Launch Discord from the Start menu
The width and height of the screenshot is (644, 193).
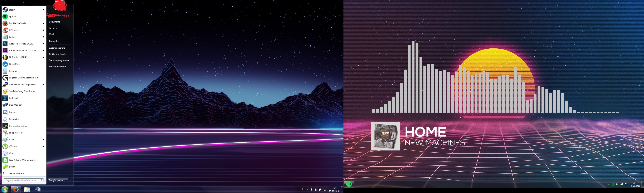click(24, 112)
